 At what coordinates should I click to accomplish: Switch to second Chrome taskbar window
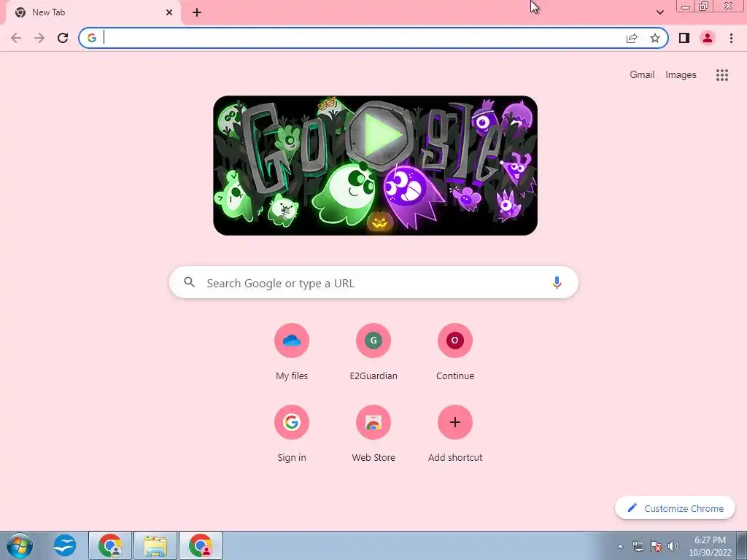(201, 545)
